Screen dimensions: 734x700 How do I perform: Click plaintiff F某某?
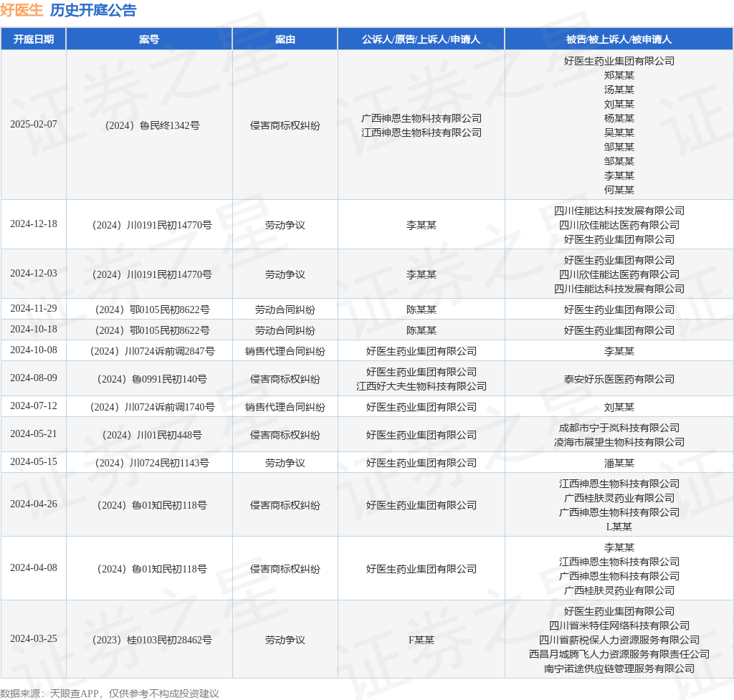[x=421, y=640]
